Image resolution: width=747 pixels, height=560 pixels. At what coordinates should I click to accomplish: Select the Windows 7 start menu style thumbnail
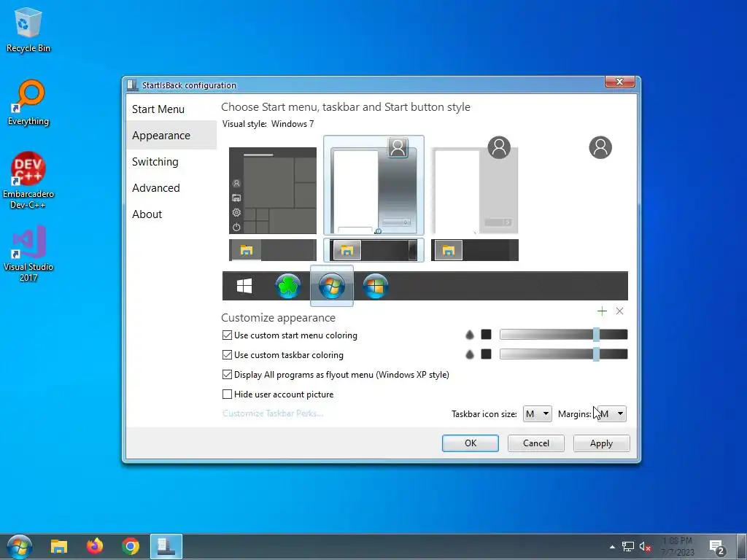click(373, 186)
